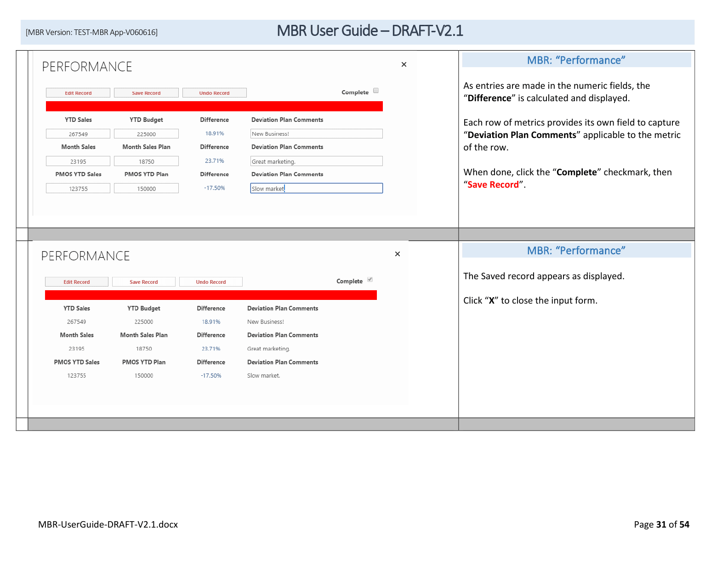Select the YTD Sales field containing 267549
The image size is (728, 563).
[78, 134]
